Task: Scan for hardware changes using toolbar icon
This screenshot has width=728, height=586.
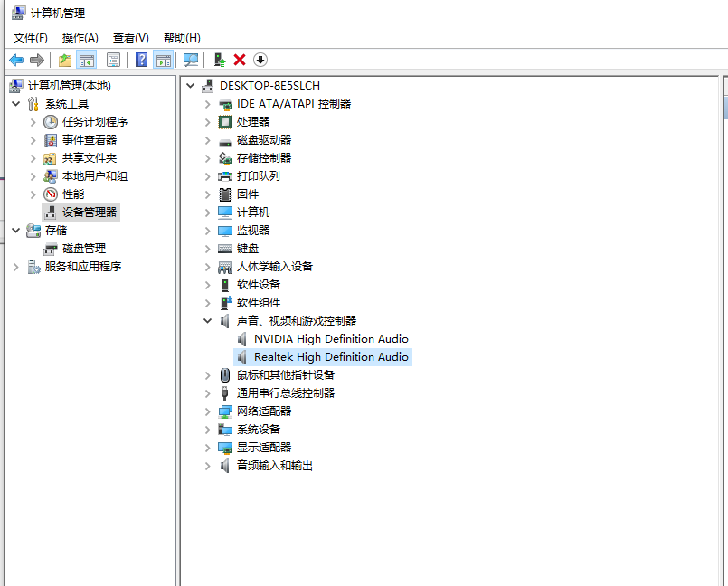Action: coord(191,59)
